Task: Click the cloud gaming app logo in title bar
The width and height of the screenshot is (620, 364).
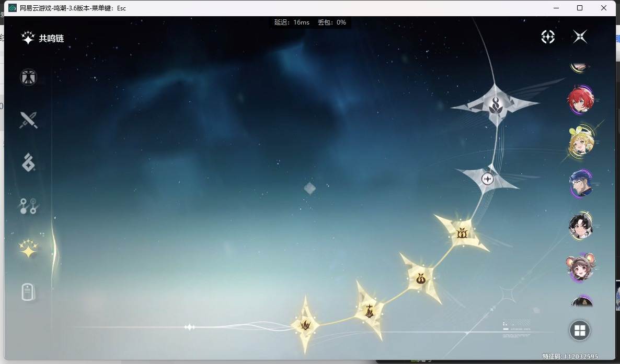Action: [x=12, y=8]
